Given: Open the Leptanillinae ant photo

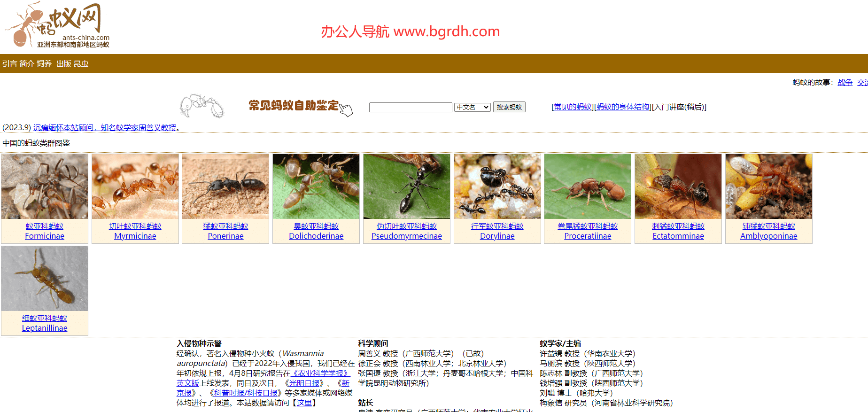Looking at the screenshot, I should click(45, 279).
